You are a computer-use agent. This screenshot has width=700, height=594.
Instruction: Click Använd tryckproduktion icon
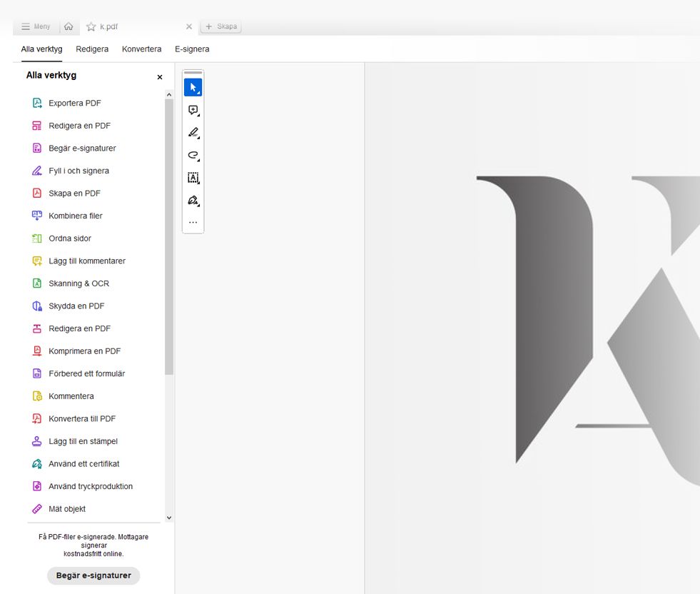(x=37, y=486)
